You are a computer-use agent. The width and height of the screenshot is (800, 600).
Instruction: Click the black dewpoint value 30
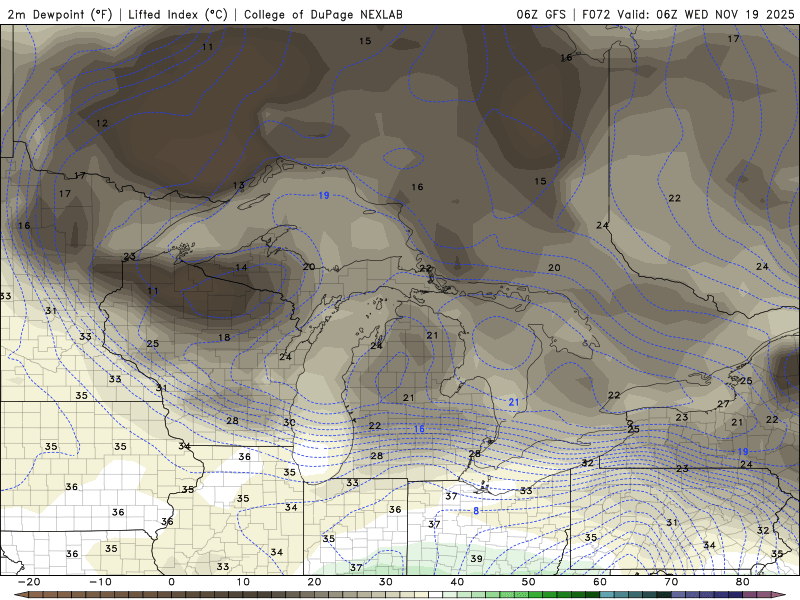click(x=289, y=422)
